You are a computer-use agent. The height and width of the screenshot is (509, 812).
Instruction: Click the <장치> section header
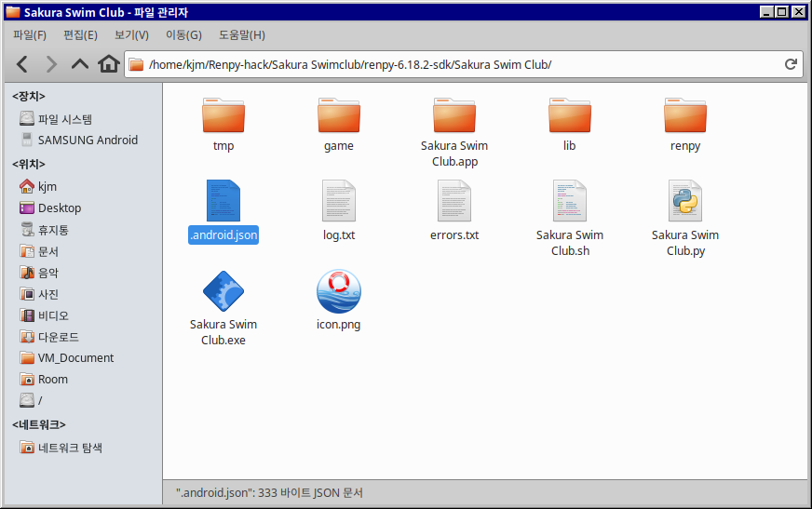(29, 96)
